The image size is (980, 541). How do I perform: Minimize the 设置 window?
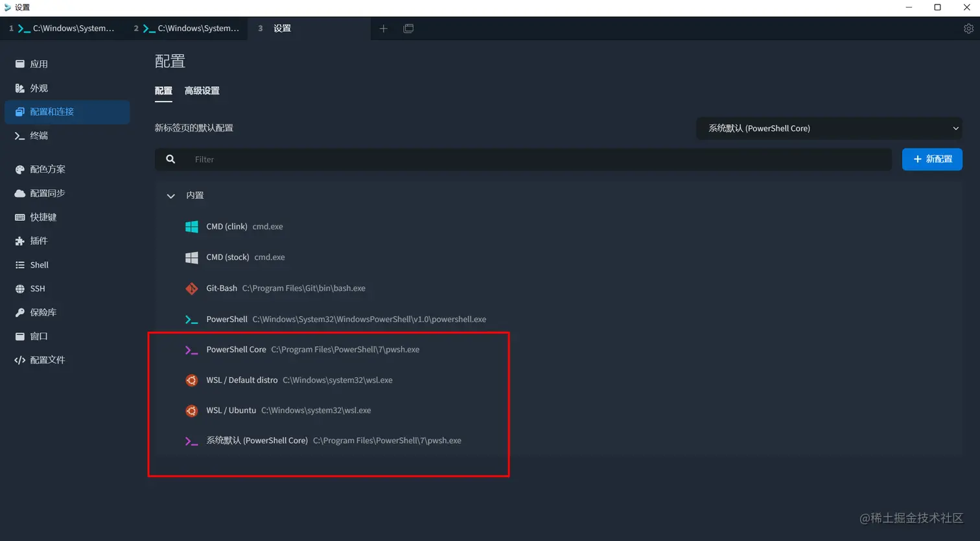click(909, 7)
